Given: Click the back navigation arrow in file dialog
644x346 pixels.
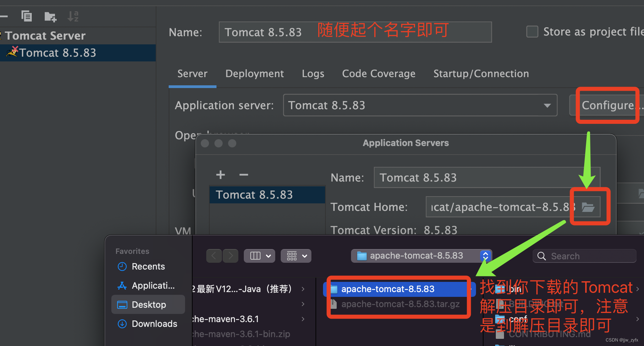Looking at the screenshot, I should (214, 256).
